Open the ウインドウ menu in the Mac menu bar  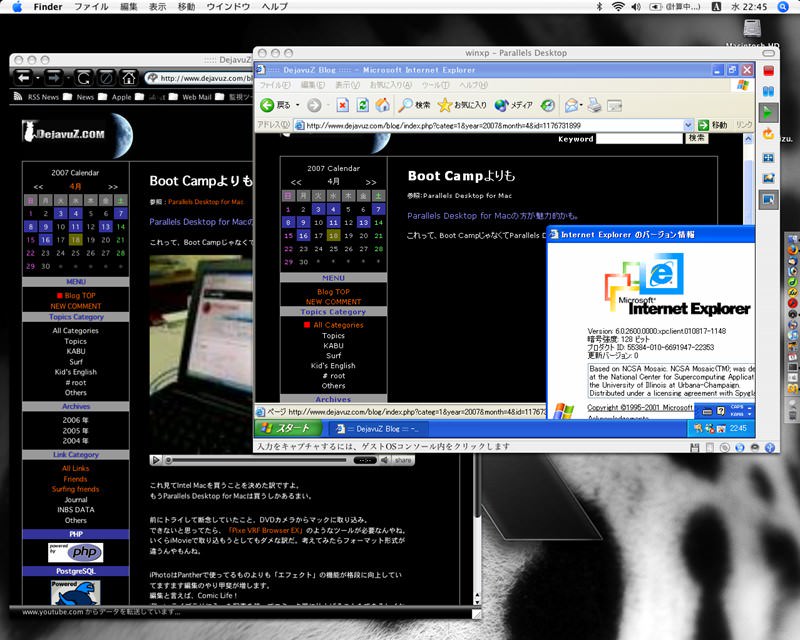tap(228, 7)
